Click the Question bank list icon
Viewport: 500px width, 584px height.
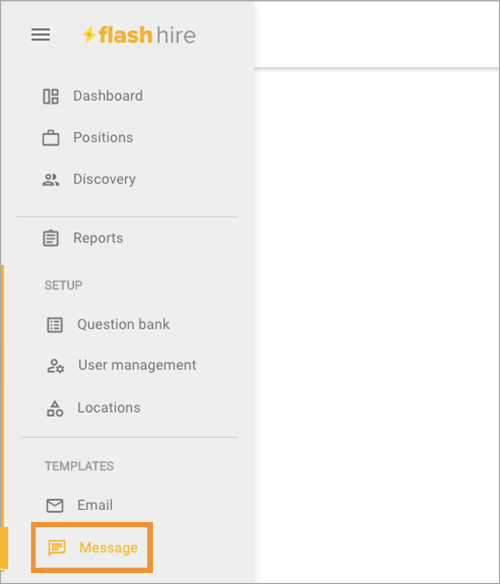55,324
